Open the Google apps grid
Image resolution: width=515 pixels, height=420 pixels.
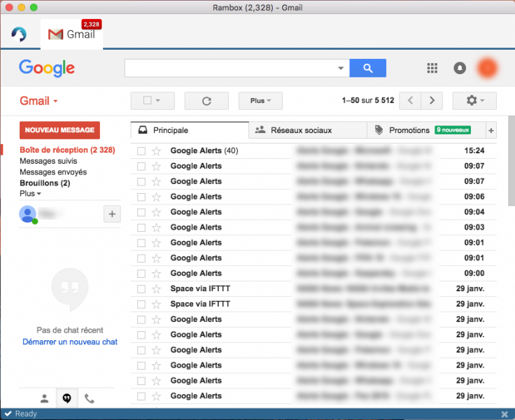(432, 68)
